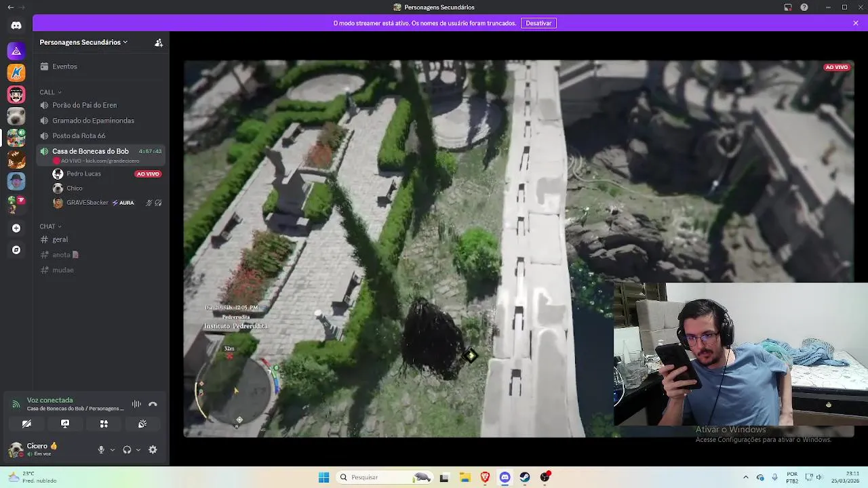This screenshot has height=488, width=868.
Task: Expand the Personagens Secundários server menu
Action: [x=83, y=42]
